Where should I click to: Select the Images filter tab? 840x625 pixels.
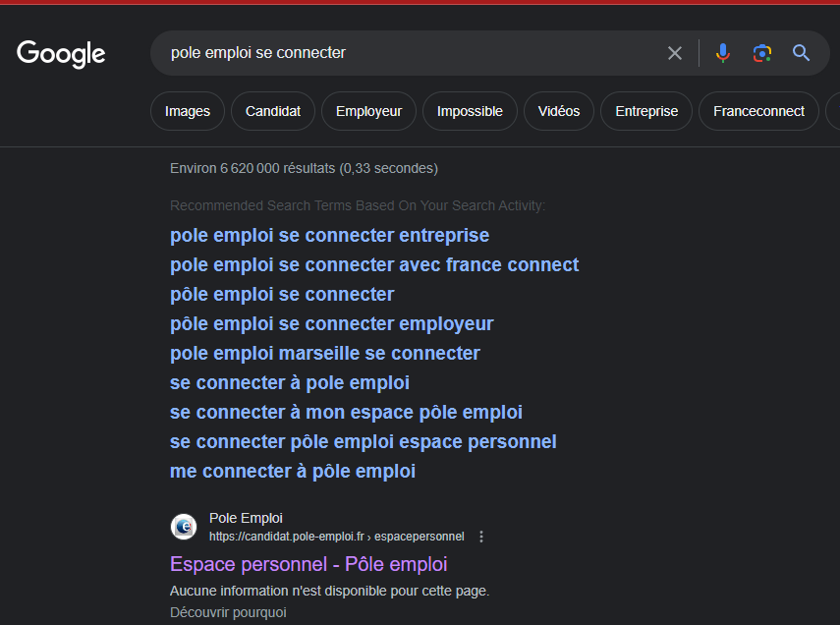coord(188,111)
